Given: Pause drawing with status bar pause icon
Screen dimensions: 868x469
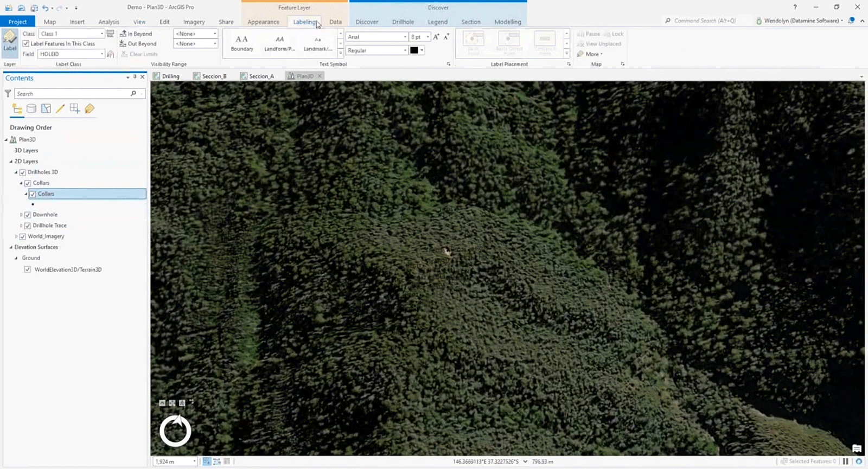Looking at the screenshot, I should coord(846,461).
